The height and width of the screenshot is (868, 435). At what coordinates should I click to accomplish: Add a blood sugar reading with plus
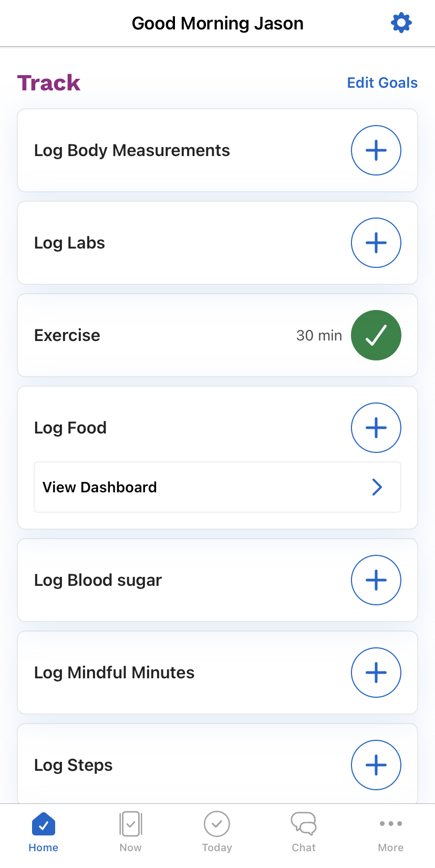coord(376,580)
